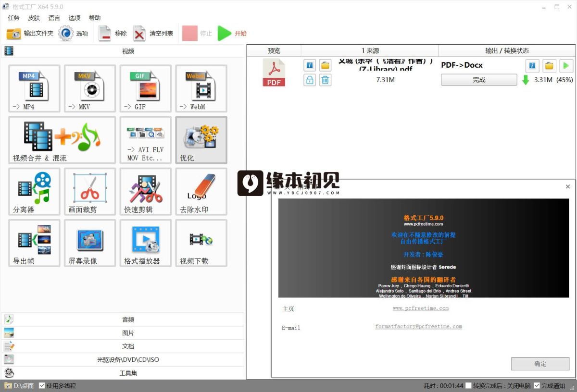
Task: Expand the 工具集 toolset category
Action: pos(123,373)
